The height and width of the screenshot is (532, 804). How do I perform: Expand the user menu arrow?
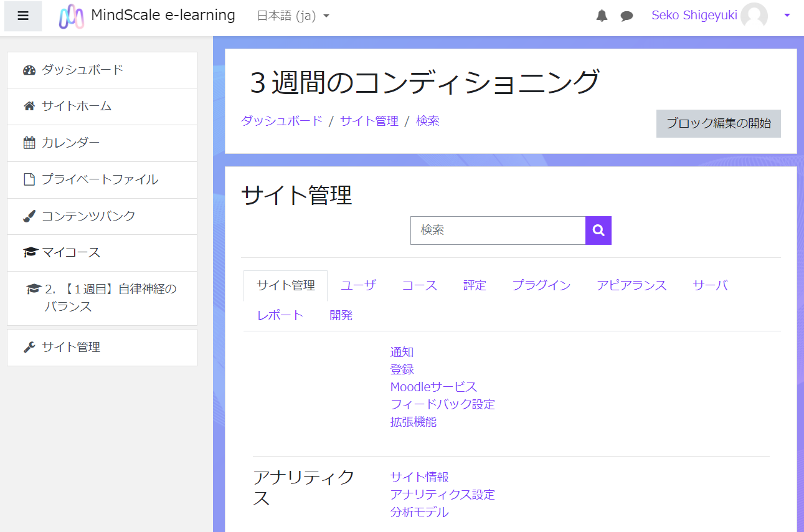(787, 16)
